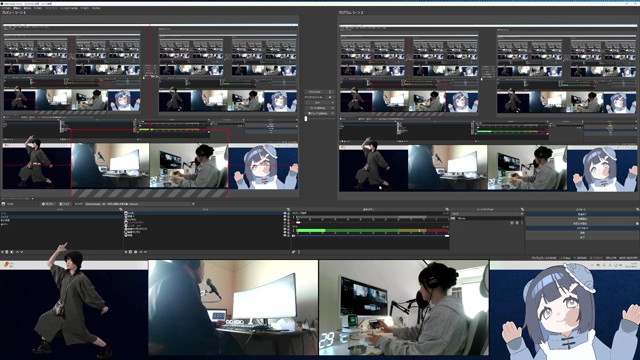Expand the source toolbar combo box arrow
Screen dimensions: 640x360
[193, 204]
